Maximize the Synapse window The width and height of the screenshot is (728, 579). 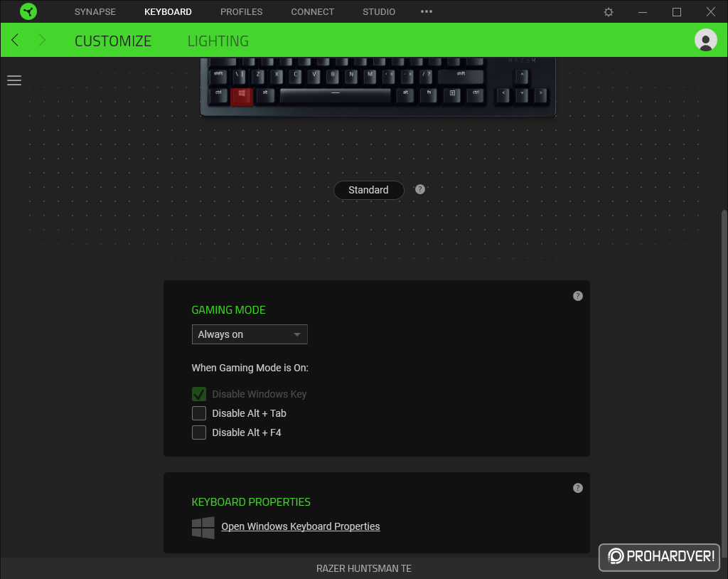(x=677, y=12)
